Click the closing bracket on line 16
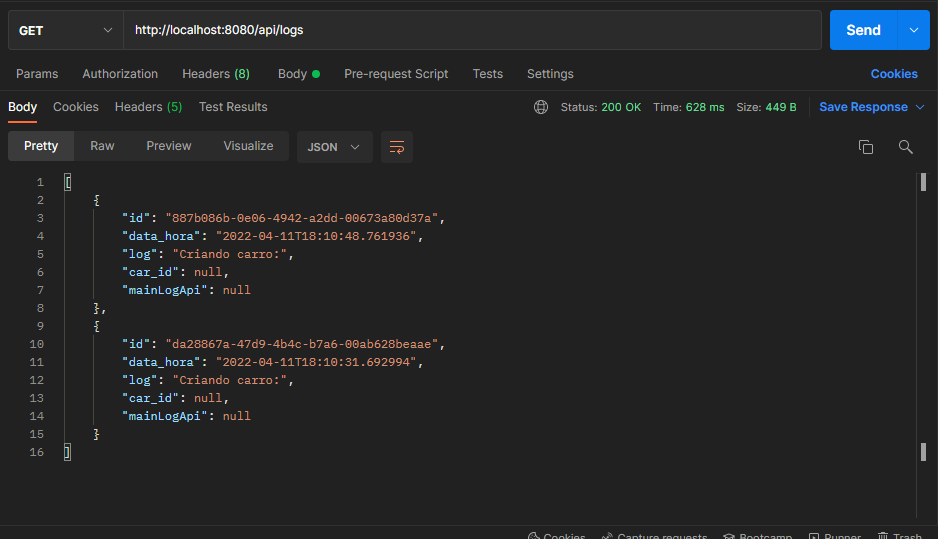The height and width of the screenshot is (539, 938). click(68, 452)
